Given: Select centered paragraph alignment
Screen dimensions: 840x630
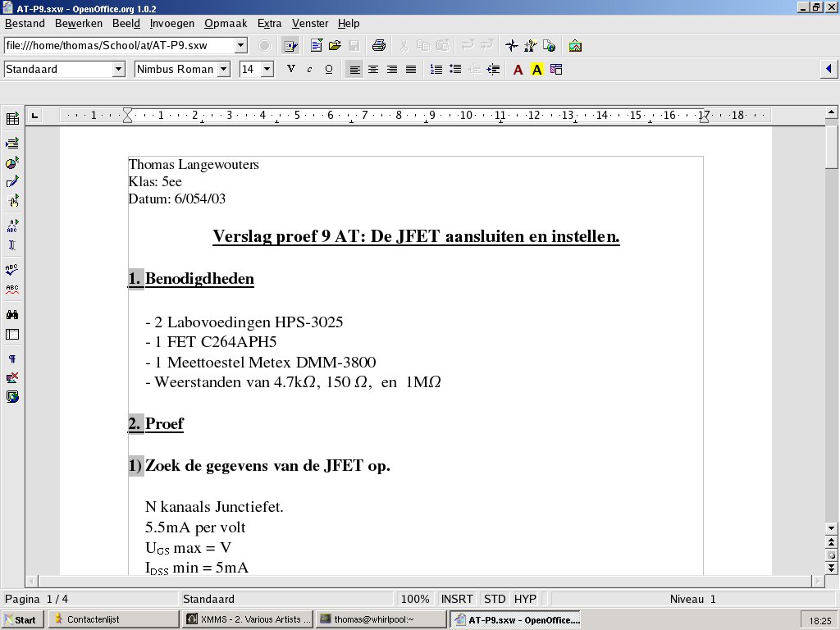Looking at the screenshot, I should (373, 70).
